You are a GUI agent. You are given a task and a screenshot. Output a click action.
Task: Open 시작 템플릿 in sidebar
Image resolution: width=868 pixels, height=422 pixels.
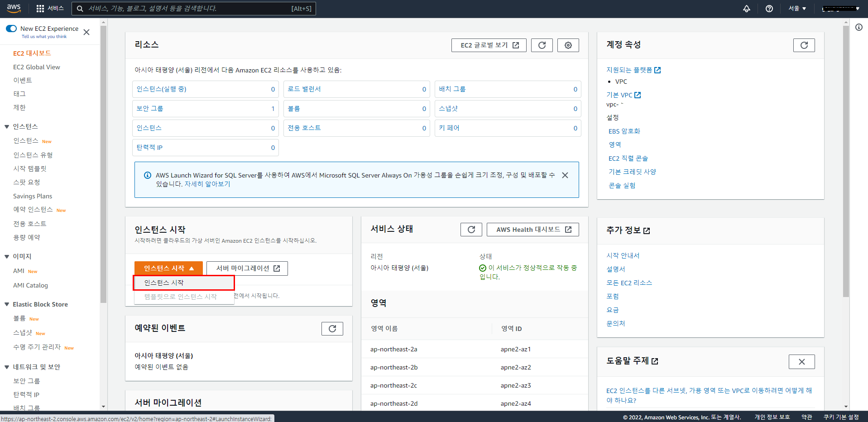(x=30, y=168)
